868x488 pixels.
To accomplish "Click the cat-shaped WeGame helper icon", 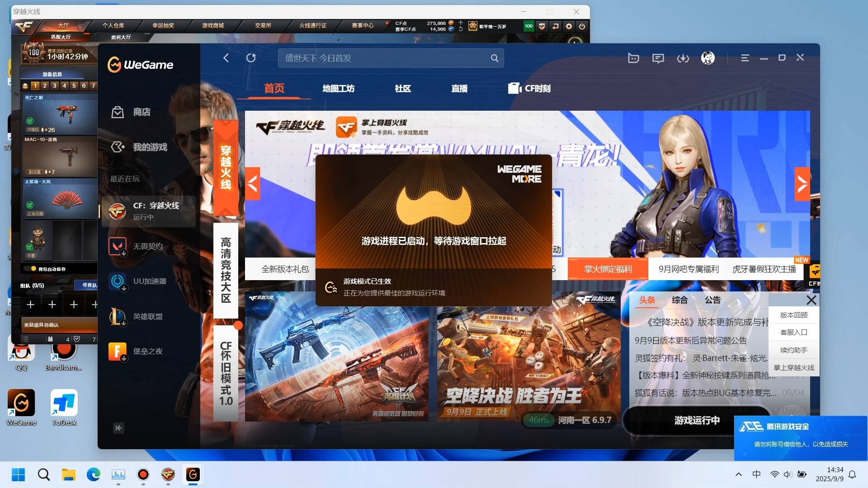I will 633,58.
